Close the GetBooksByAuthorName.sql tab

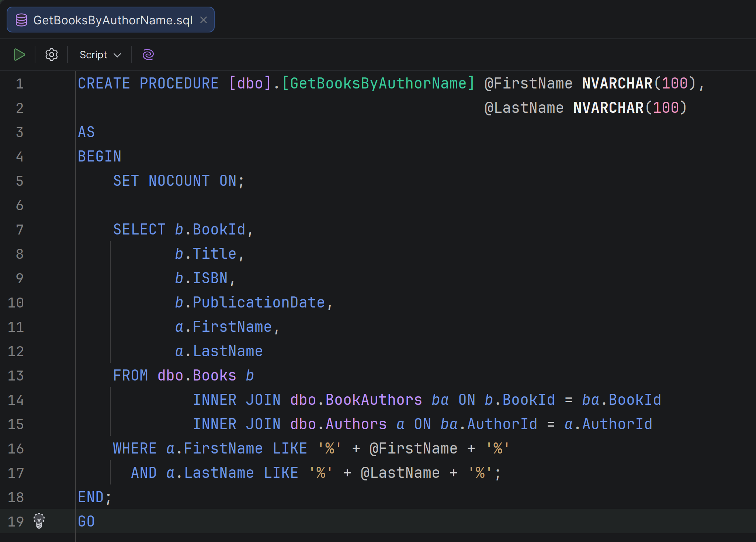[x=204, y=20]
